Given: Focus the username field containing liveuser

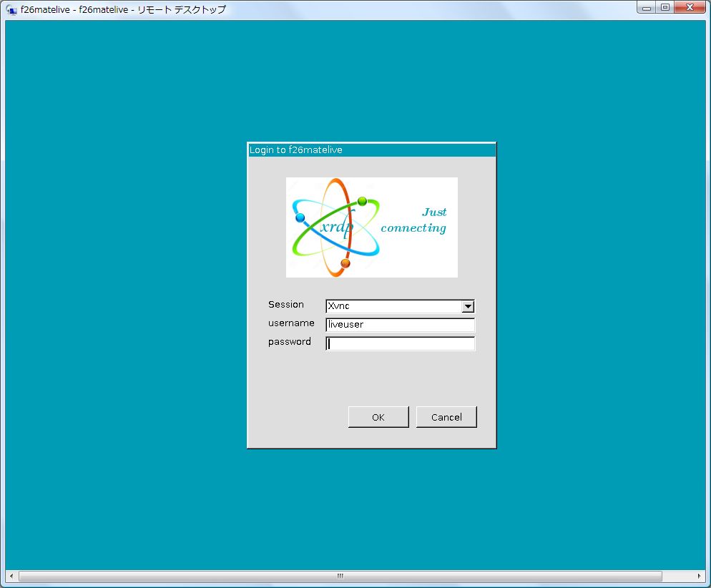Looking at the screenshot, I should 400,325.
